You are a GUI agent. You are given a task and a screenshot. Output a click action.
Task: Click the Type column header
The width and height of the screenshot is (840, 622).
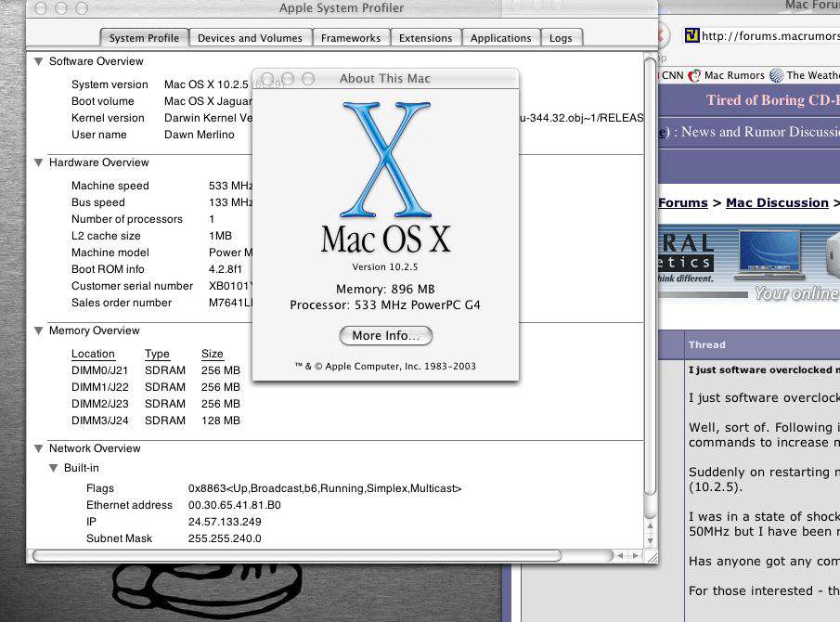(x=157, y=354)
